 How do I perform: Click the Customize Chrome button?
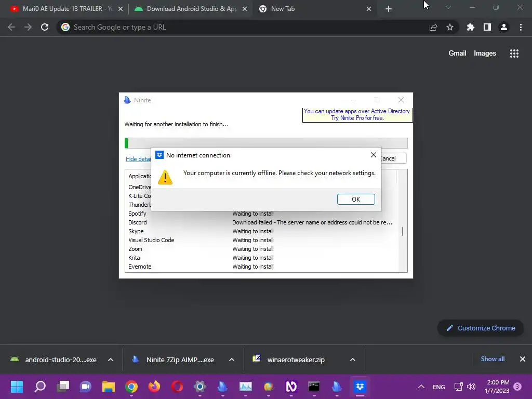coord(481,328)
